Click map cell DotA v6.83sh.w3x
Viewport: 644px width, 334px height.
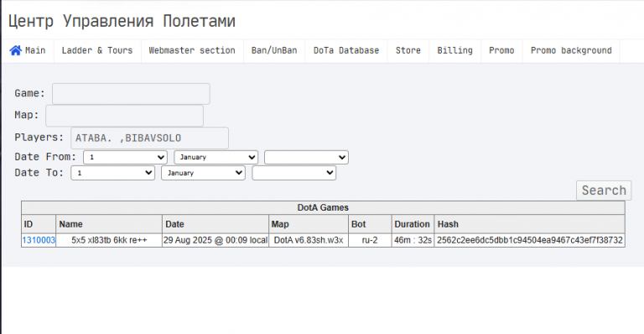pos(309,240)
